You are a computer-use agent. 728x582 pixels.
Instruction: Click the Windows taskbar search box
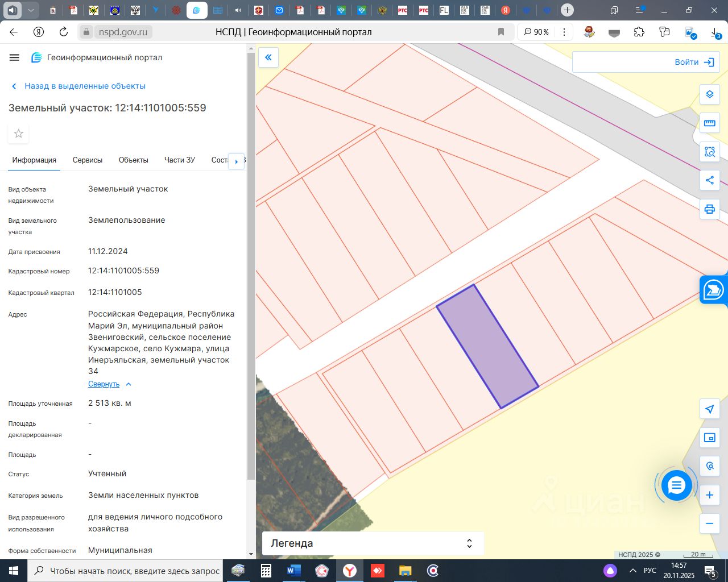126,571
